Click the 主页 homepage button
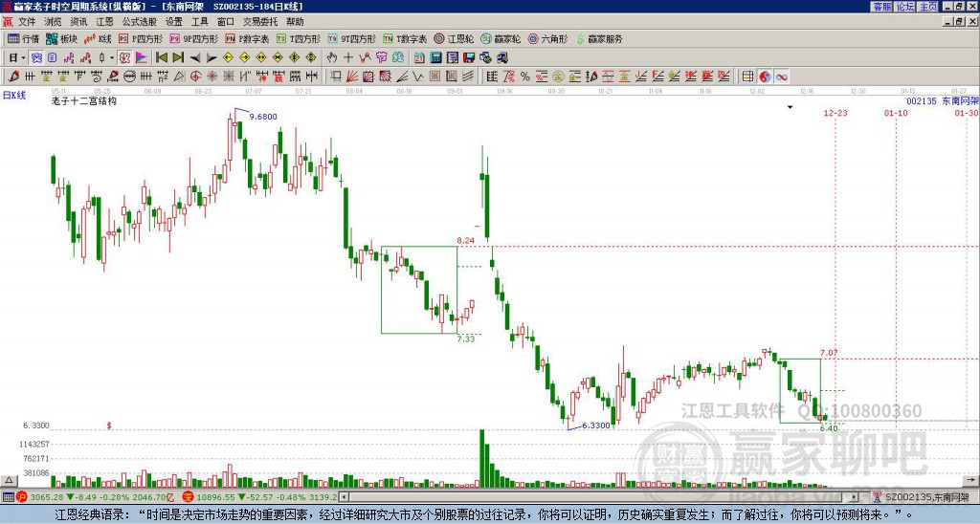This screenshot has height=524, width=980. (x=928, y=7)
